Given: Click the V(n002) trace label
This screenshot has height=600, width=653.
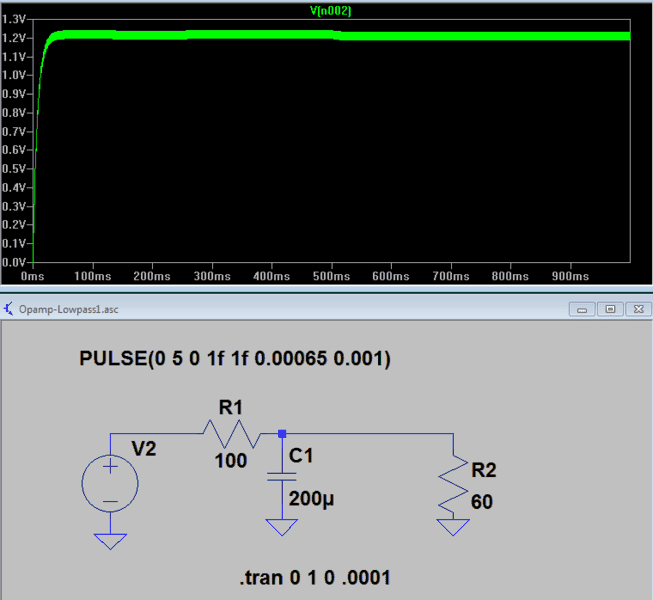Looking at the screenshot, I should point(331,11).
